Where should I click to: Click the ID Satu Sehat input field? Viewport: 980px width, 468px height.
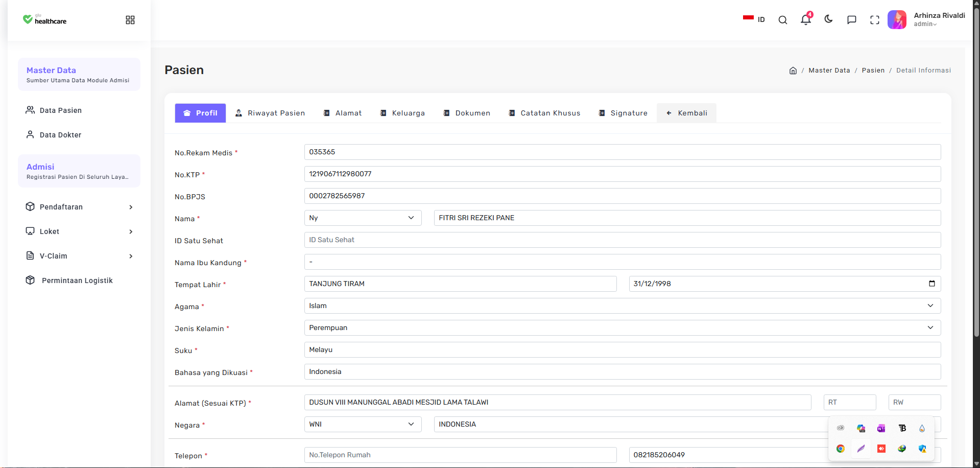click(622, 240)
